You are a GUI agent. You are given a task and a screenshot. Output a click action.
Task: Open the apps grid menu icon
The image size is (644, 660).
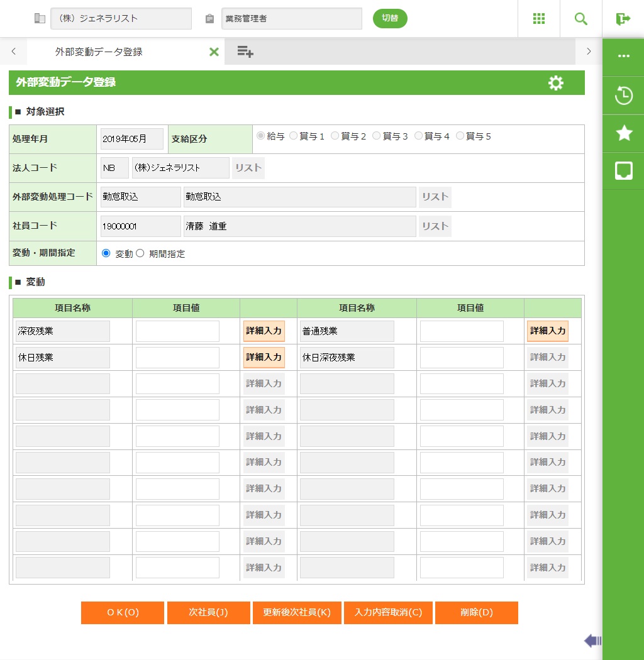tap(538, 19)
